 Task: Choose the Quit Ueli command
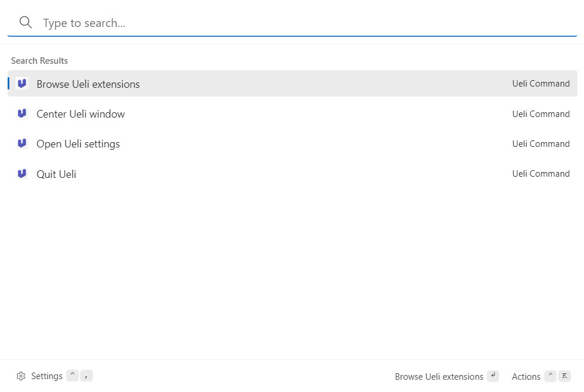click(293, 174)
